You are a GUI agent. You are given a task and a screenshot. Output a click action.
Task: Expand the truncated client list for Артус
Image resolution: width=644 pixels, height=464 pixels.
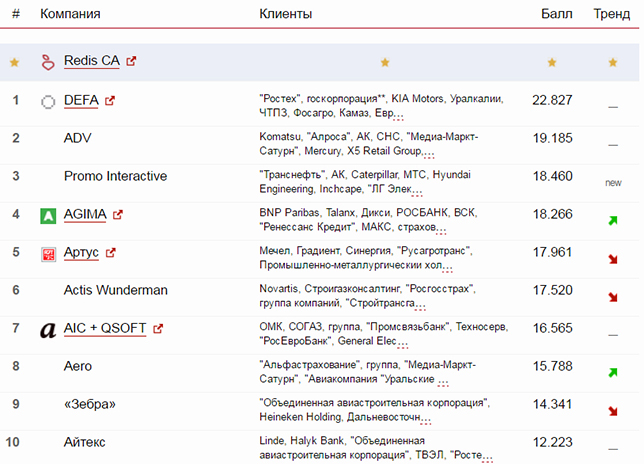click(x=447, y=269)
